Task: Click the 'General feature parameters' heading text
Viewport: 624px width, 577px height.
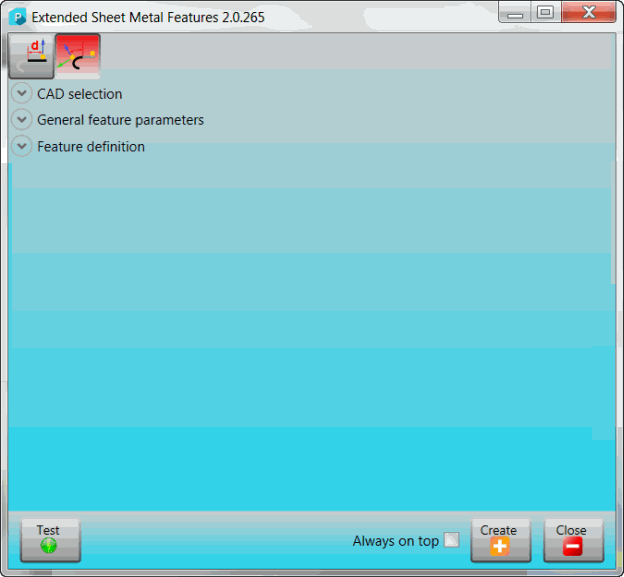Action: 120,120
